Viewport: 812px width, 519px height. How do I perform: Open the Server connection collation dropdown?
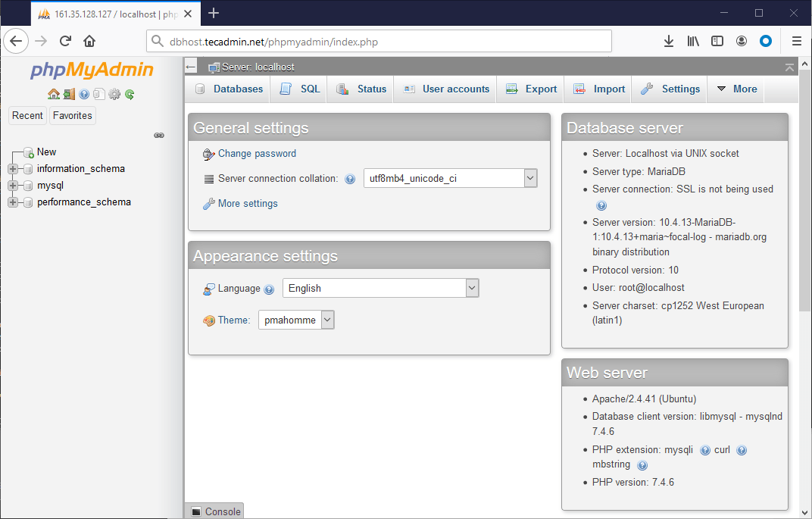[531, 178]
